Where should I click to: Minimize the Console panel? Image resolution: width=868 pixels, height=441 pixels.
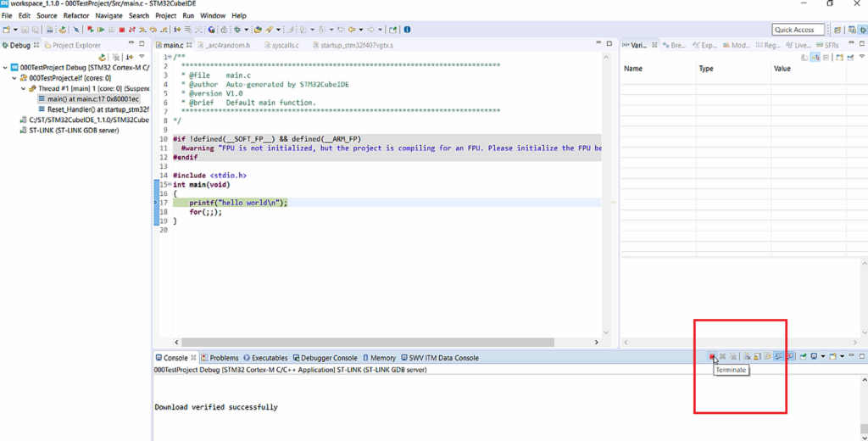pos(851,355)
